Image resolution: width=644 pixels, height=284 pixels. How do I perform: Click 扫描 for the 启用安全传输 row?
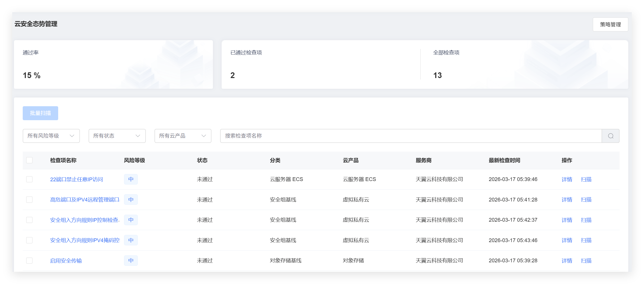pyautogui.click(x=586, y=261)
